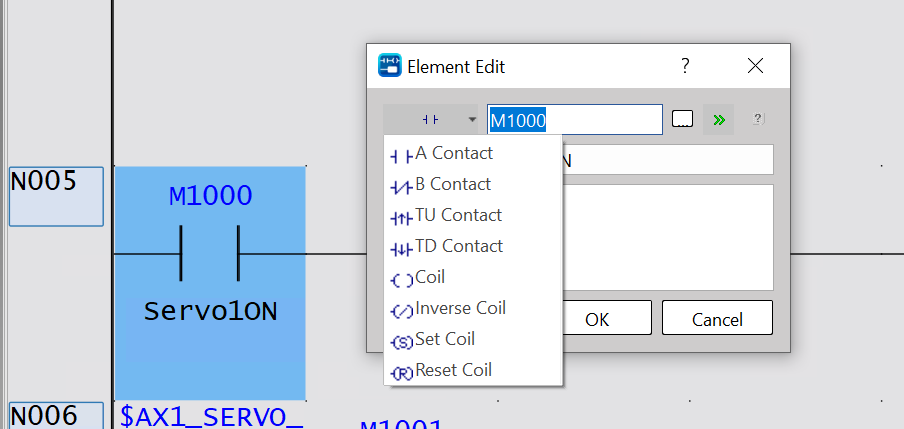Collapse the element type dropdown arrow
The height and width of the screenshot is (429, 904).
click(472, 120)
